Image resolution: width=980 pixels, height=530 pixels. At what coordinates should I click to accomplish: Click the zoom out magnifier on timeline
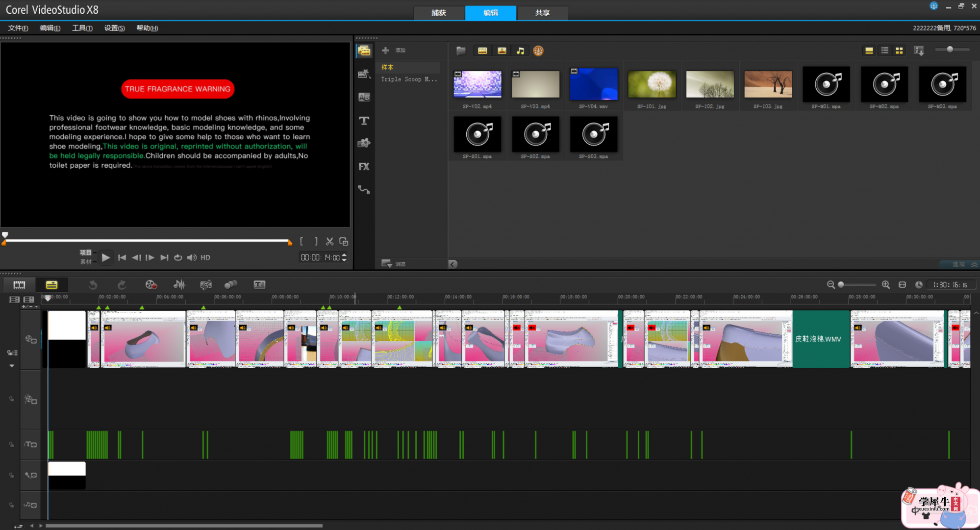point(830,285)
